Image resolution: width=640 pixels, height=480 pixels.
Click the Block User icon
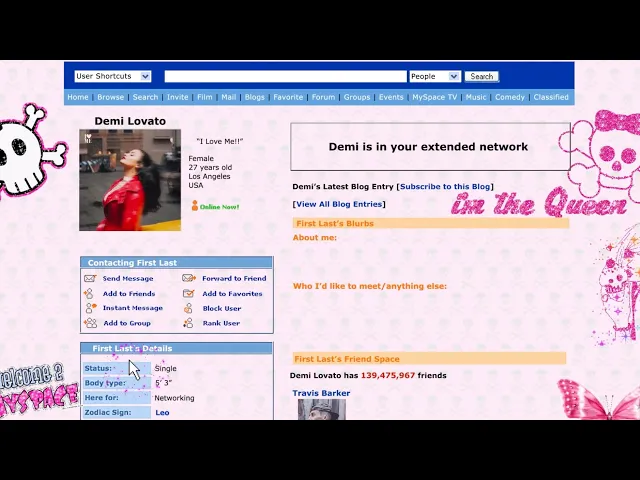[188, 308]
